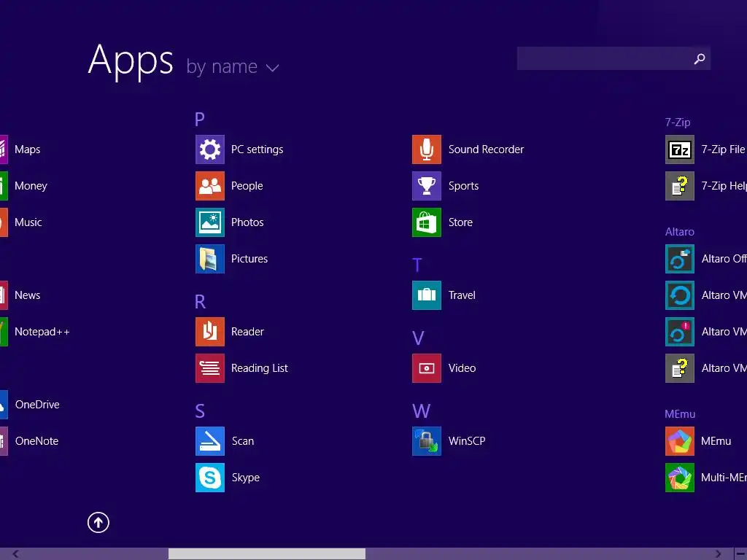Open the Reading List icon
This screenshot has height=560, width=747.
tap(209, 368)
